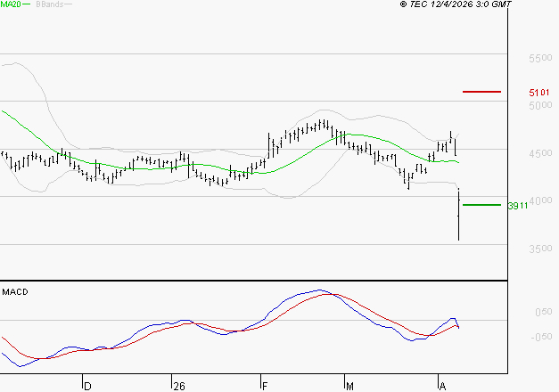Click the M month marker on time axis
Image resolution: width=559 pixels, height=392 pixels.
pyautogui.click(x=349, y=387)
